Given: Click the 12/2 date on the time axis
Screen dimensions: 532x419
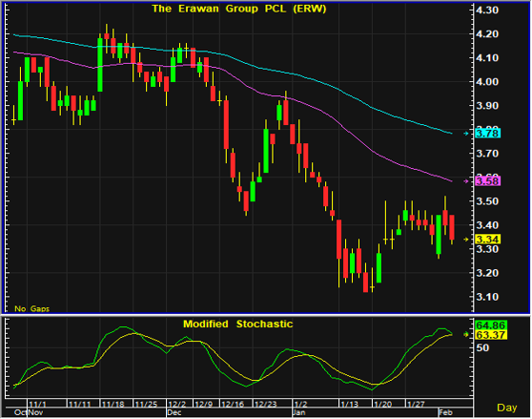Looking at the screenshot, I should tap(177, 404).
